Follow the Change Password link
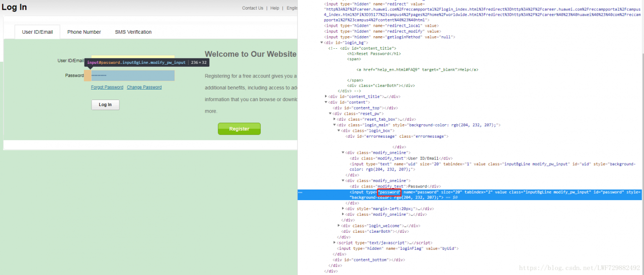This screenshot has width=644, height=275. 144,87
